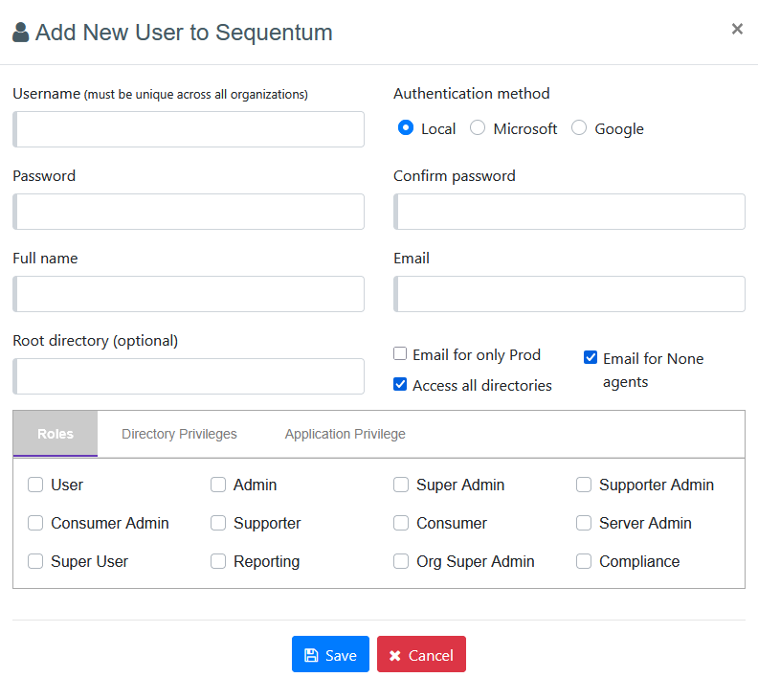Viewport: 758px width, 700px height.
Task: Select the Roles tab
Action: coord(56,434)
